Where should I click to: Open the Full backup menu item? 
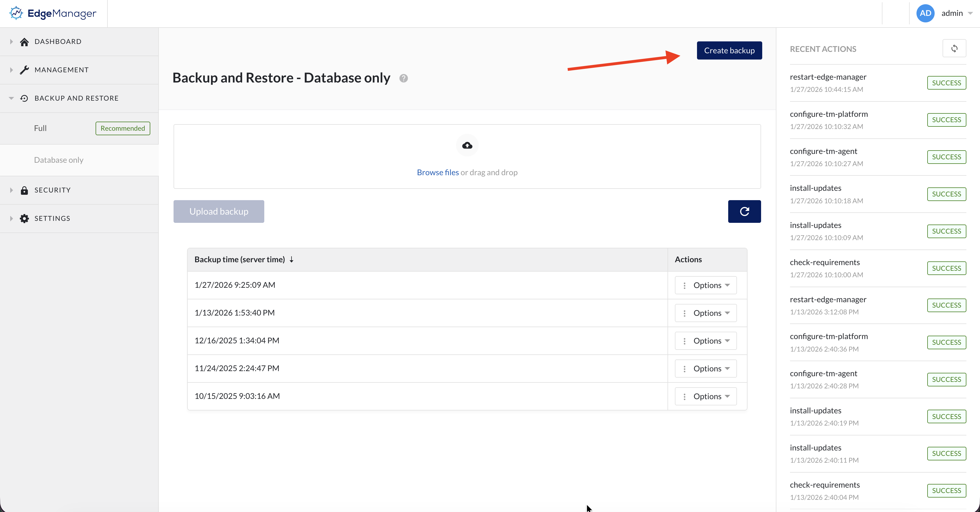[x=40, y=128]
